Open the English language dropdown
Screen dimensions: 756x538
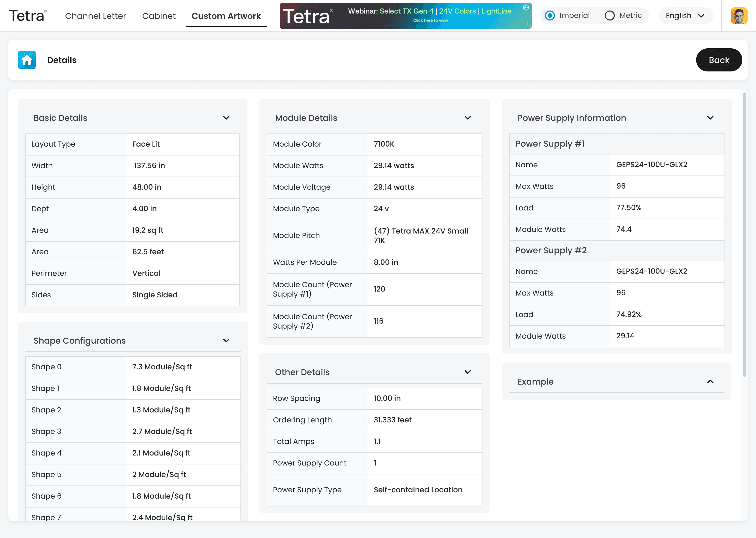coord(685,15)
